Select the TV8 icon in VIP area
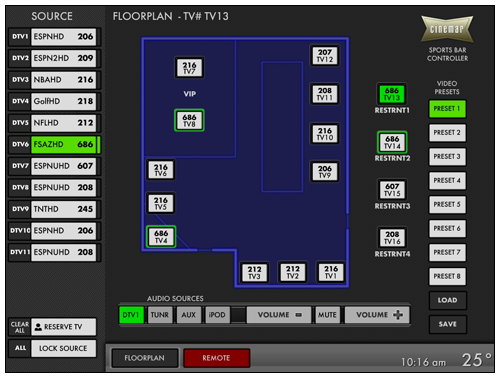500x378 pixels. pyautogui.click(x=189, y=120)
